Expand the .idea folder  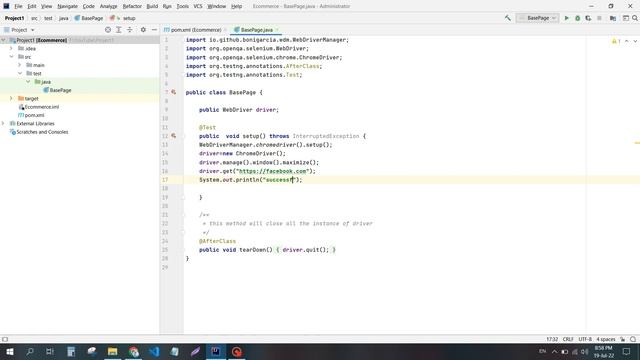pos(11,49)
